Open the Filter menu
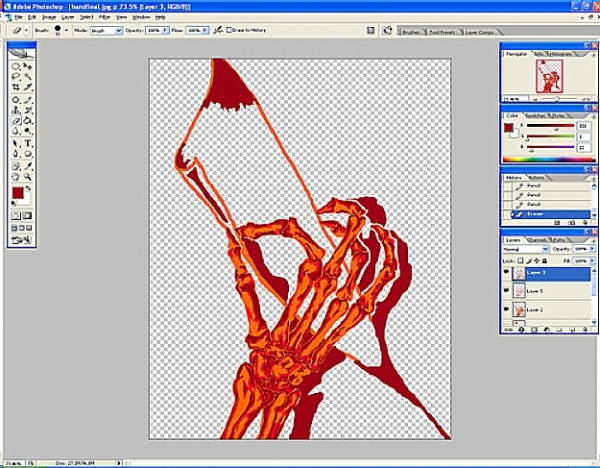The height and width of the screenshot is (468, 600). 104,17
